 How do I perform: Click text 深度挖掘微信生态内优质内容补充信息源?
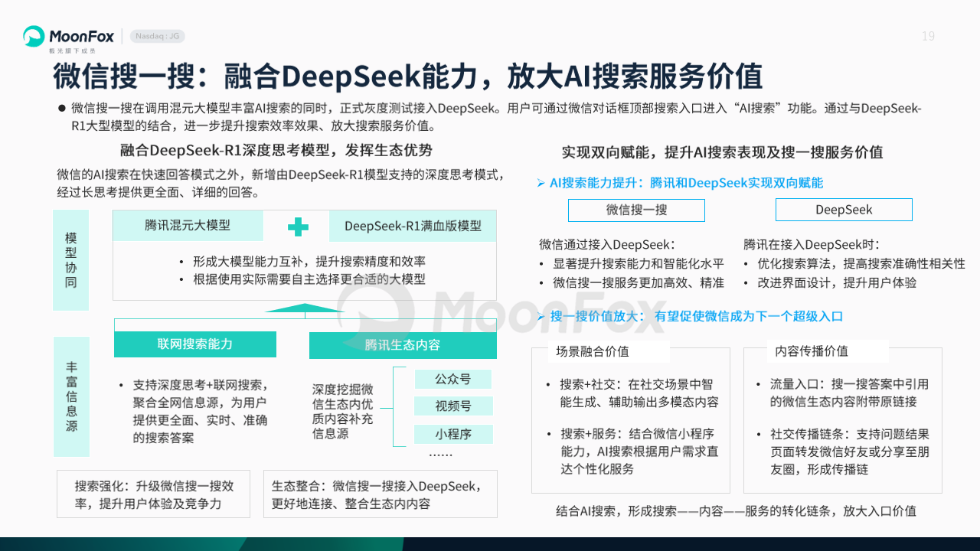[x=342, y=411]
